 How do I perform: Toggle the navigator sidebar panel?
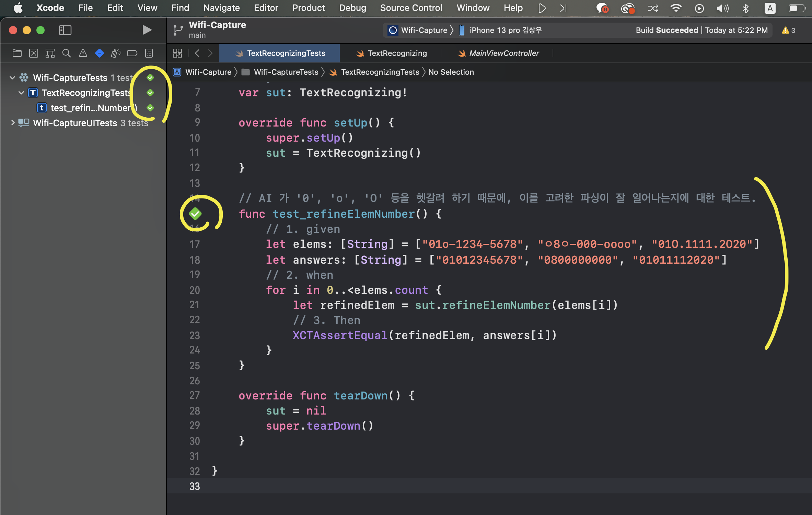pyautogui.click(x=65, y=30)
